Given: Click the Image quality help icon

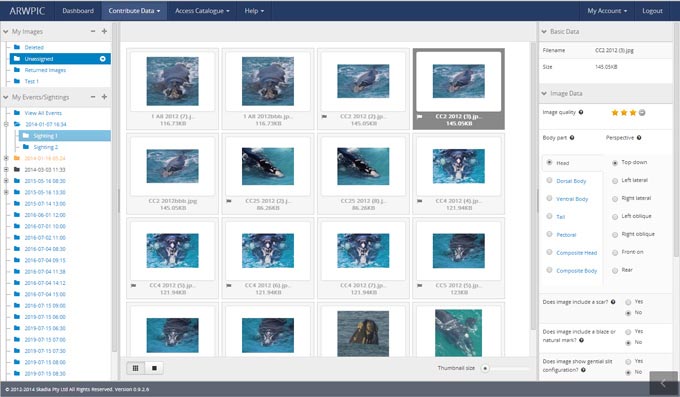Looking at the screenshot, I should click(x=581, y=112).
